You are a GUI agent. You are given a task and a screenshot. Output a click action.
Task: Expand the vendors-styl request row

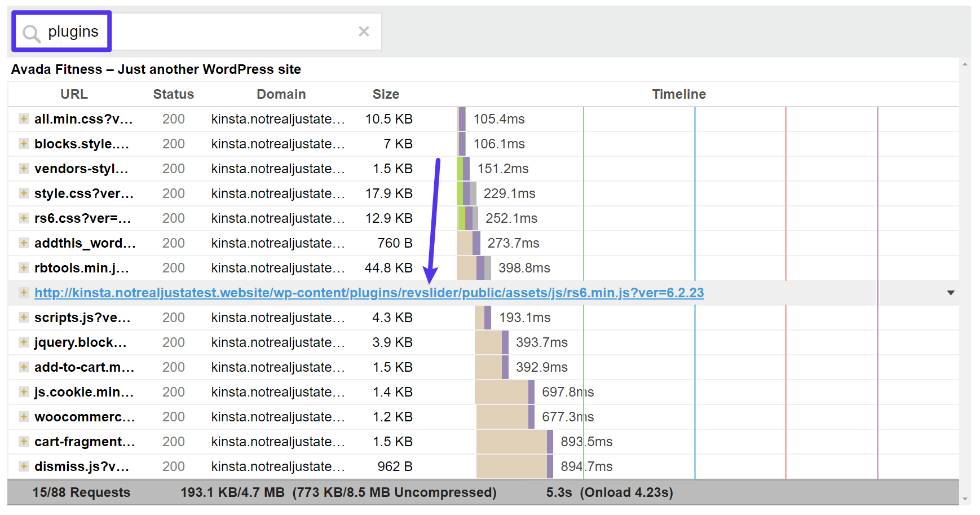coord(23,168)
